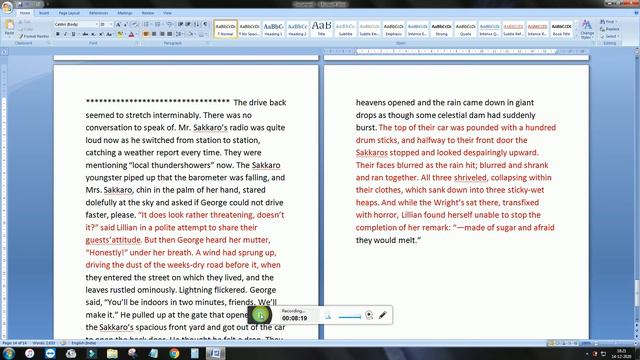Image resolution: width=640 pixels, height=360 pixels.
Task: Shrink font size
Action: (125, 24)
